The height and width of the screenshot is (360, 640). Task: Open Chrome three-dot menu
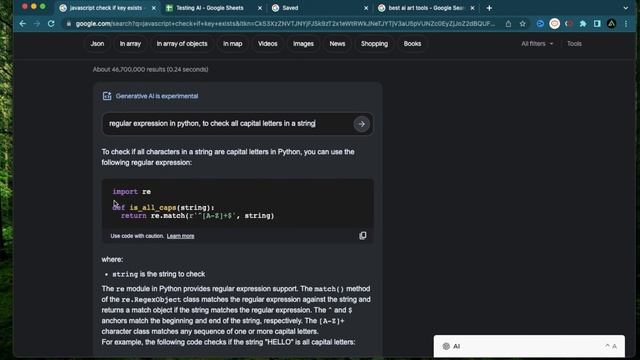tap(626, 24)
